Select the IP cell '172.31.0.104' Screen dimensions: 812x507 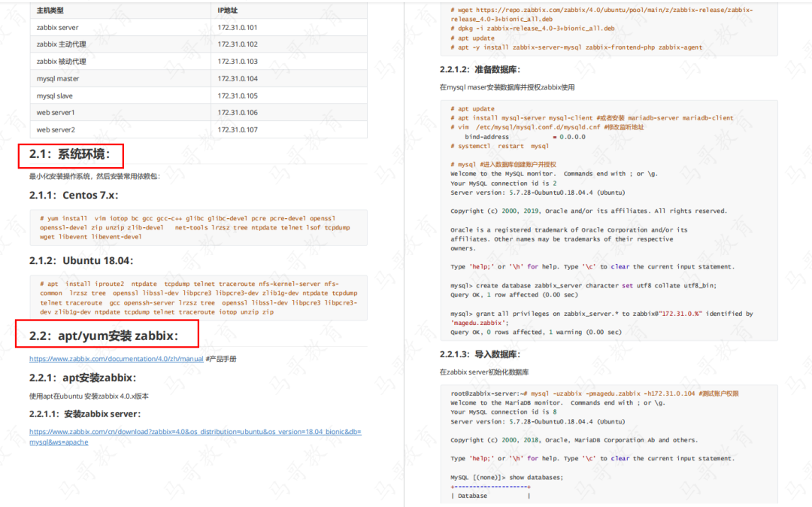pos(289,79)
